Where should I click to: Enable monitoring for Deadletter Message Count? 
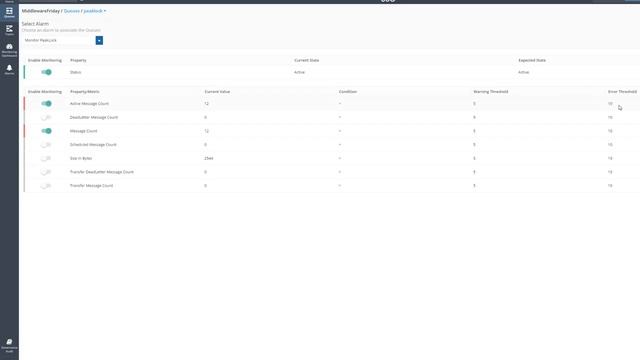point(46,118)
